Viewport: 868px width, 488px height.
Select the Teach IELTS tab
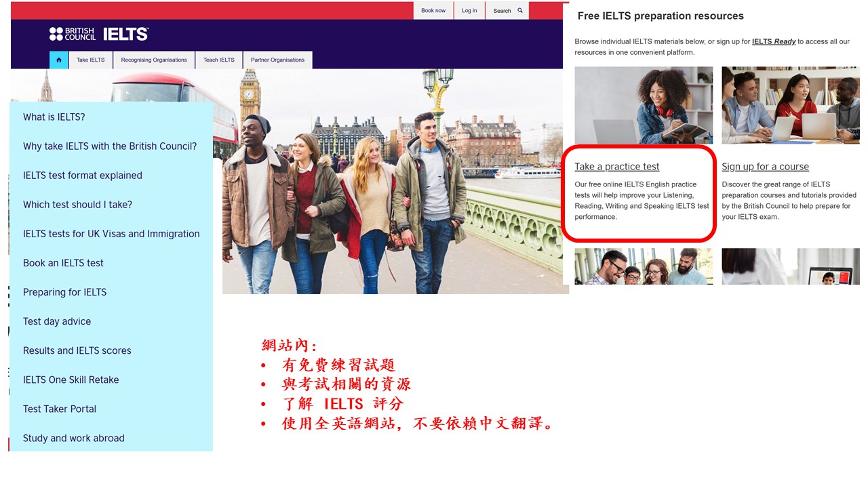219,60
